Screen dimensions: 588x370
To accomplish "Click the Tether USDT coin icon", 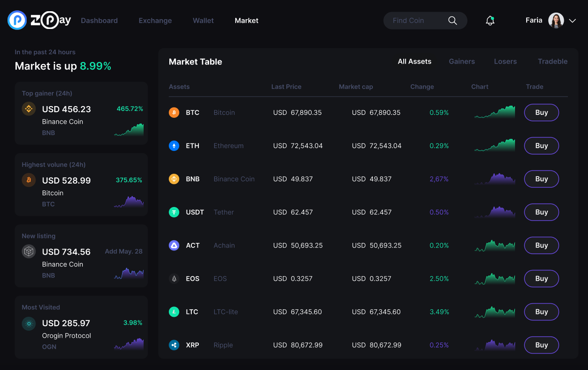I will pyautogui.click(x=174, y=212).
